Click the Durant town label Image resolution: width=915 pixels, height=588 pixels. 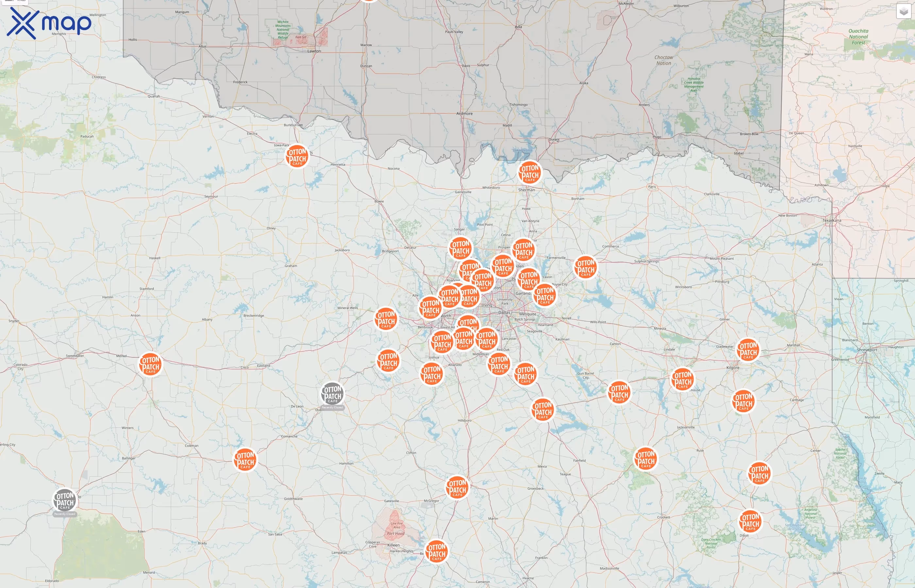click(554, 139)
